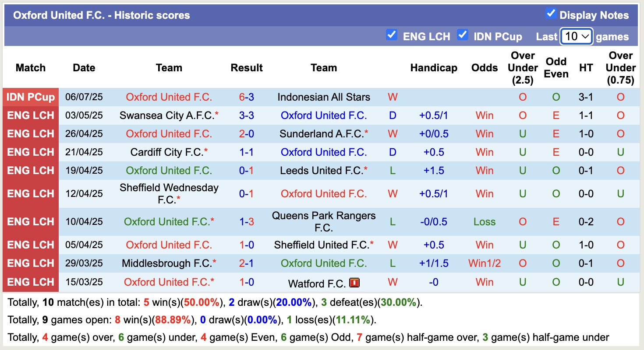The height and width of the screenshot is (350, 644).
Task: Click the Indonesian All Stars team name
Action: coord(324,97)
